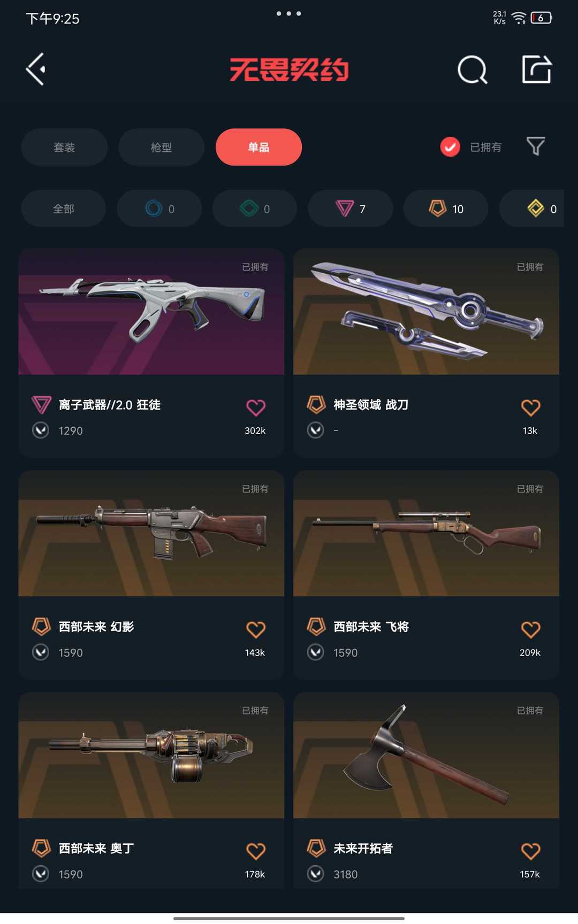Image resolution: width=578 pixels, height=924 pixels.
Task: Tap the heart for 未来开拓者 axe
Action: tap(530, 851)
